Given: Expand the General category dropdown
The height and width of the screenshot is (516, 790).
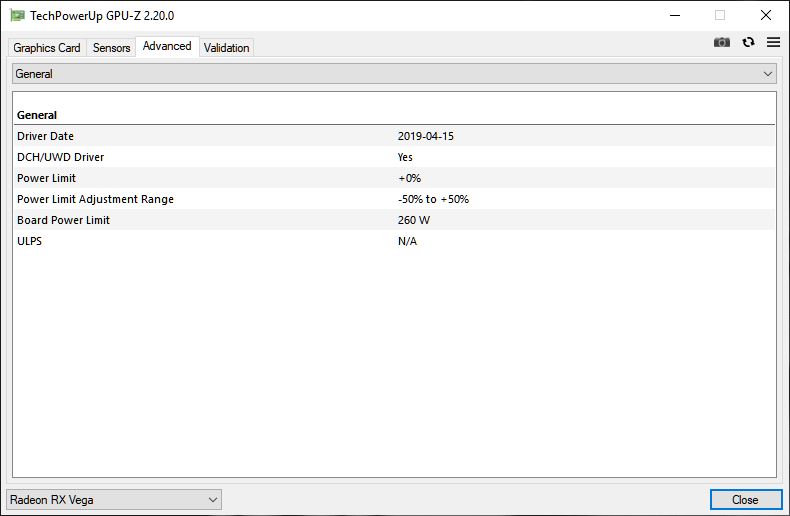Looking at the screenshot, I should point(394,74).
